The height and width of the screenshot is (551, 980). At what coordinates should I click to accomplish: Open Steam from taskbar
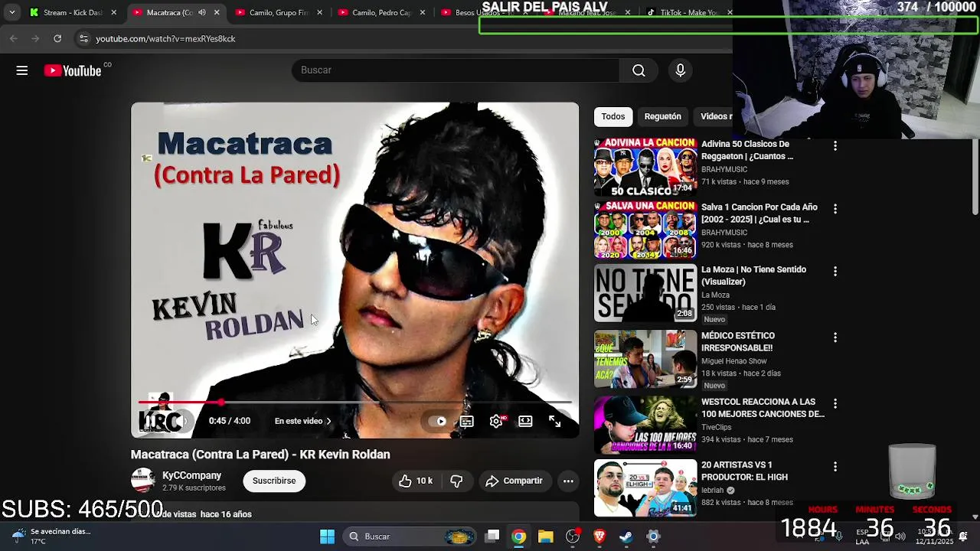626,536
